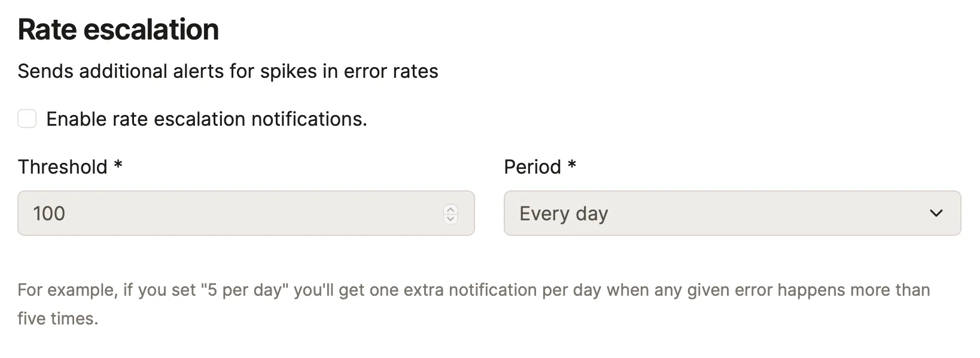Viewport: 980px width, 358px height.
Task: Click the 'Enable rate escalation notifications.' label text
Action: 206,119
